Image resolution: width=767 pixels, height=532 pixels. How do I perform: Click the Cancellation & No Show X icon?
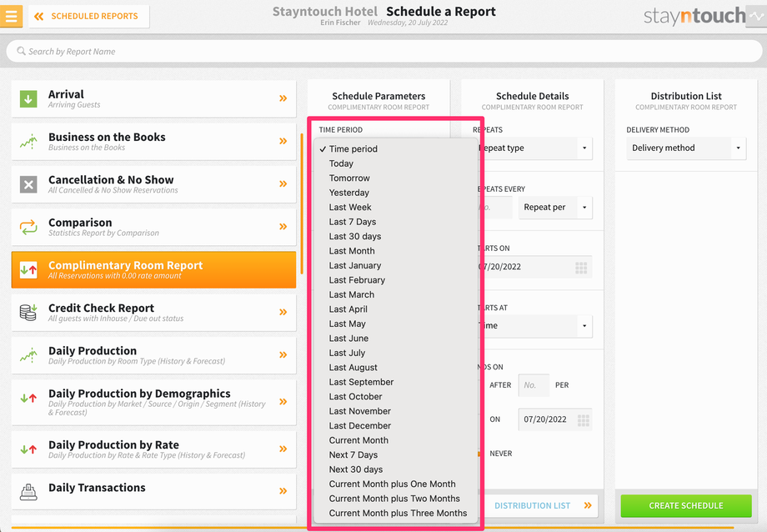(28, 184)
